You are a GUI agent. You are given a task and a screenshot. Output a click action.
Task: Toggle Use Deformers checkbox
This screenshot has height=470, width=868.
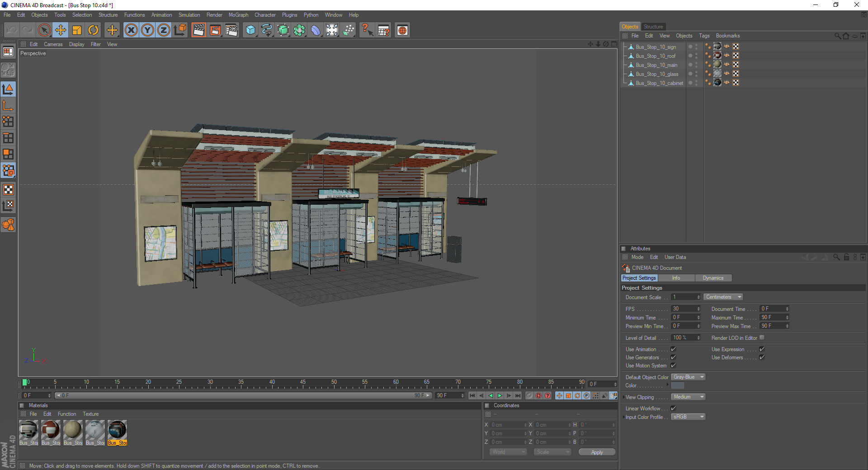[762, 357]
